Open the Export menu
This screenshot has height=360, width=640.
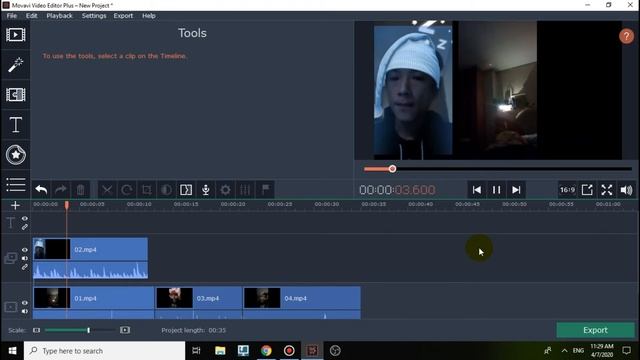[x=123, y=16]
